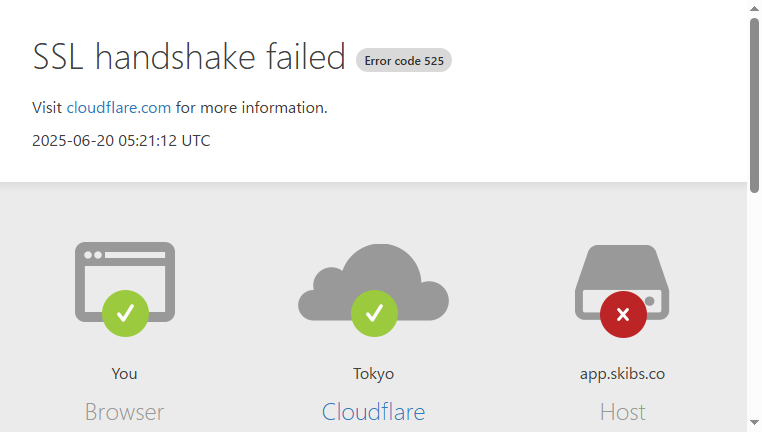Screen dimensions: 762x432
Task: Click the app.skibs.co host name
Action: click(x=622, y=374)
